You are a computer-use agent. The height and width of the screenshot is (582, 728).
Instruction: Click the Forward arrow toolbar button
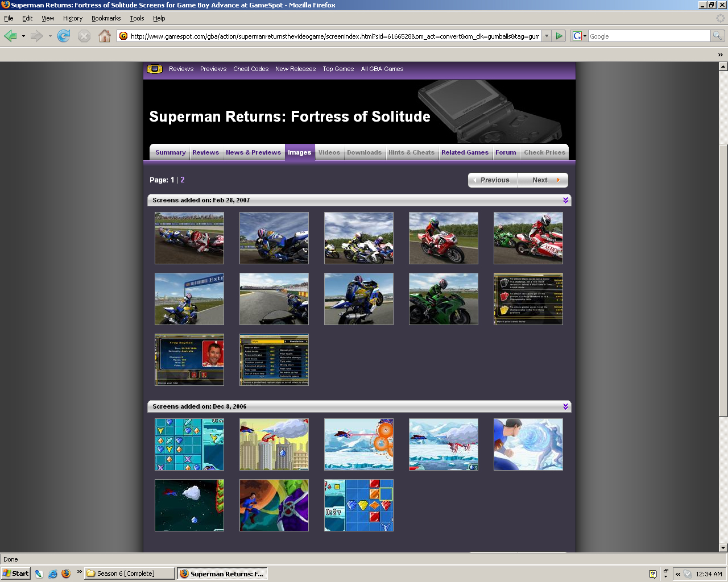tap(37, 36)
